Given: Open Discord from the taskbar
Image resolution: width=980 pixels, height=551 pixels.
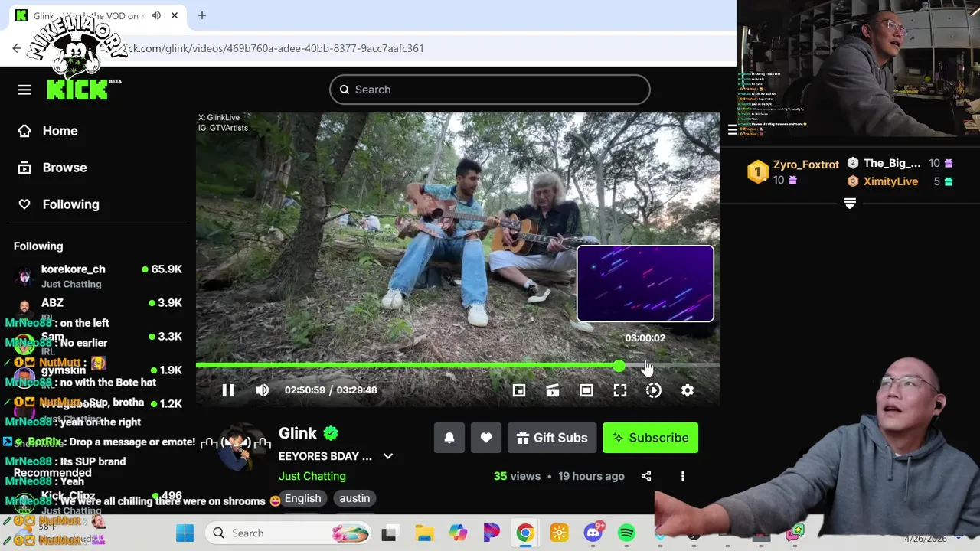Looking at the screenshot, I should pos(593,533).
